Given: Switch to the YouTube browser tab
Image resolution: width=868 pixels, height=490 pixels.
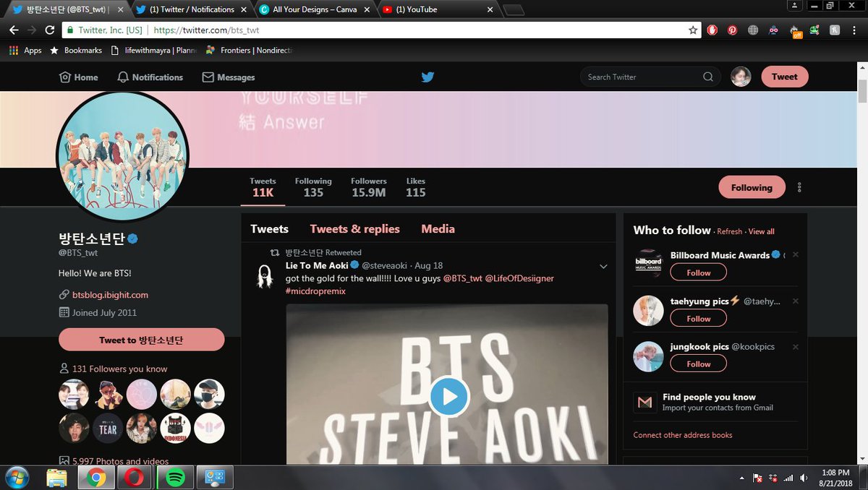Looking at the screenshot, I should [x=436, y=9].
